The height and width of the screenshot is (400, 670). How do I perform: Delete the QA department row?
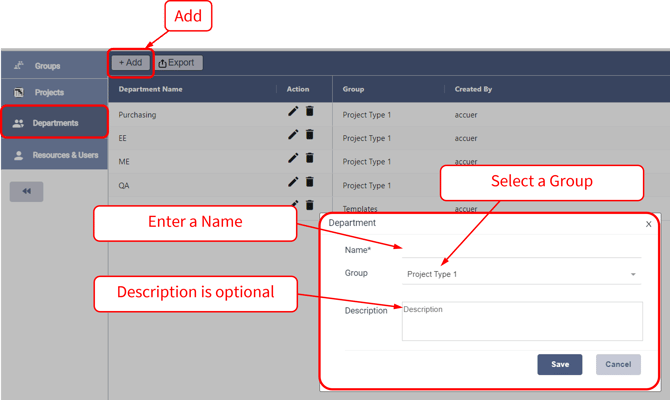[x=310, y=182]
